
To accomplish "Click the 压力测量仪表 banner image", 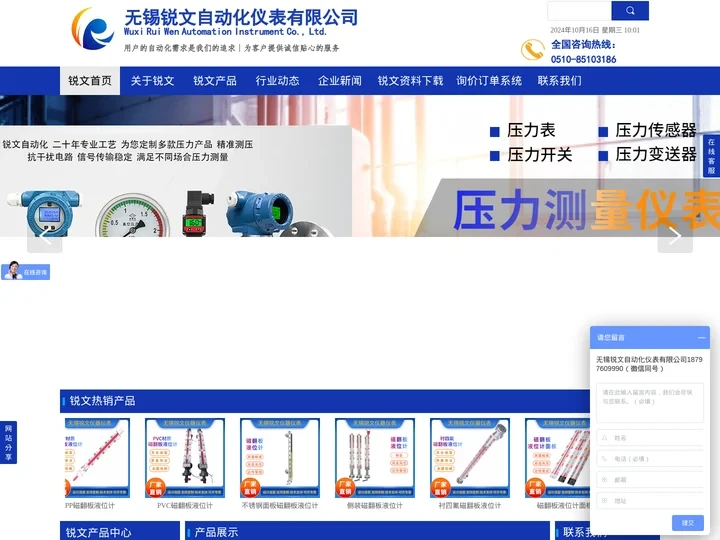I will [x=360, y=166].
